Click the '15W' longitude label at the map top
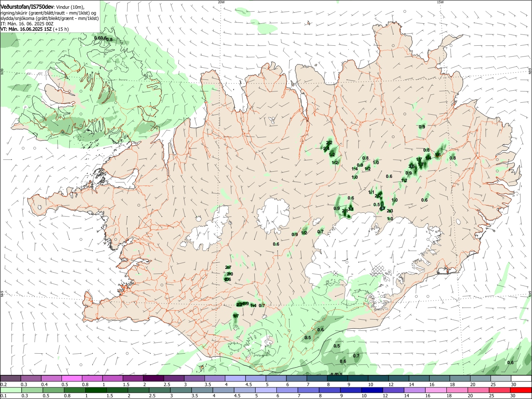The height and width of the screenshot is (399, 532). click(440, 2)
